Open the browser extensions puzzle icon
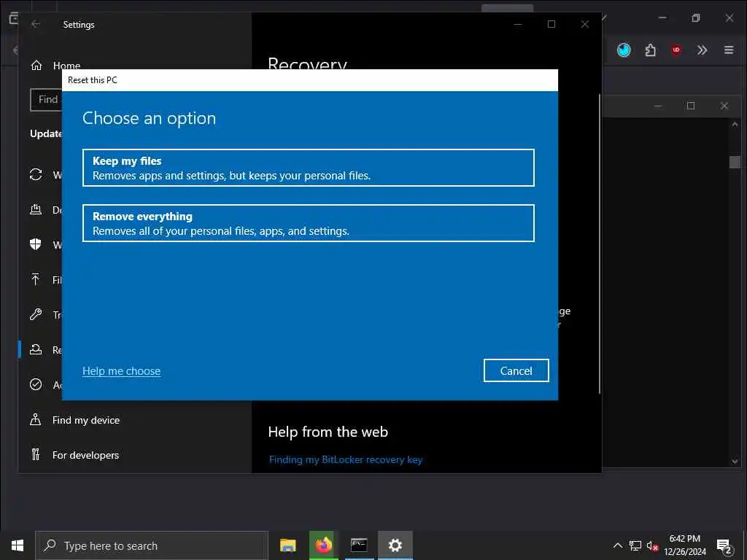 650,50
